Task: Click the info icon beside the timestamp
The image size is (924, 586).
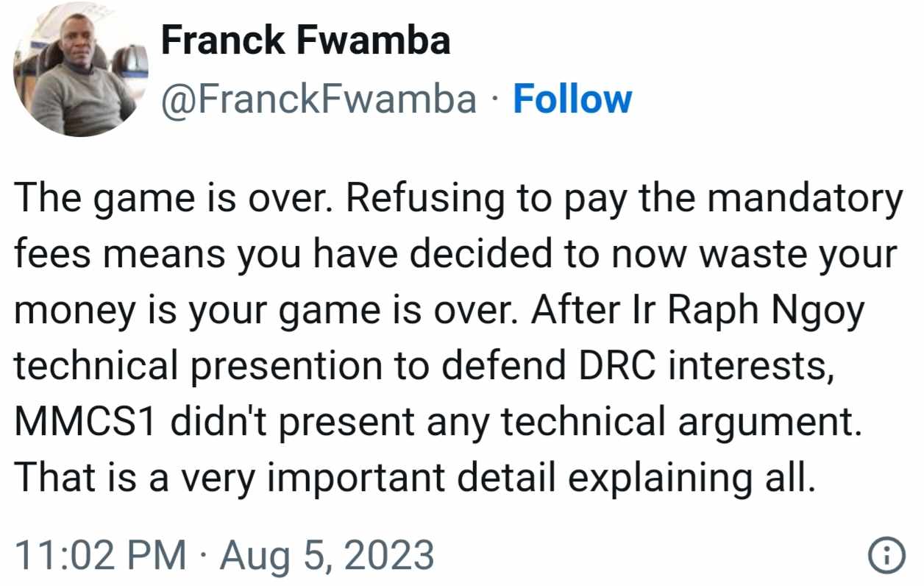Action: coord(886,556)
